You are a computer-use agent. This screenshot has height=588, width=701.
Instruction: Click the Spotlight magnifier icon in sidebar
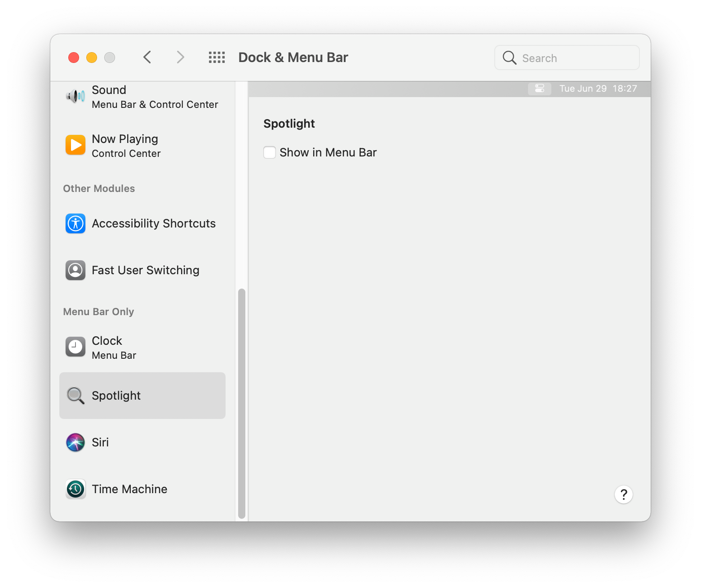click(75, 396)
